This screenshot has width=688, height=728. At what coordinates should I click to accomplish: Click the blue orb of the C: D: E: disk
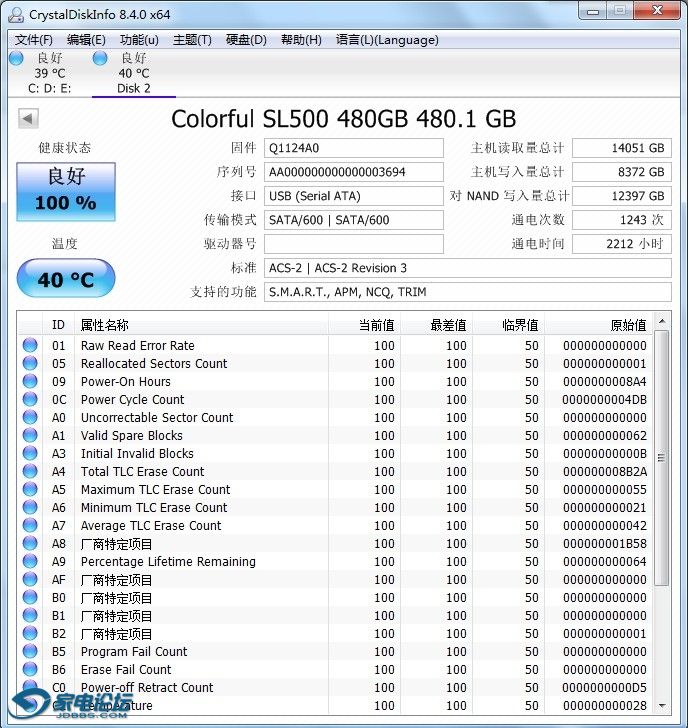(16, 58)
